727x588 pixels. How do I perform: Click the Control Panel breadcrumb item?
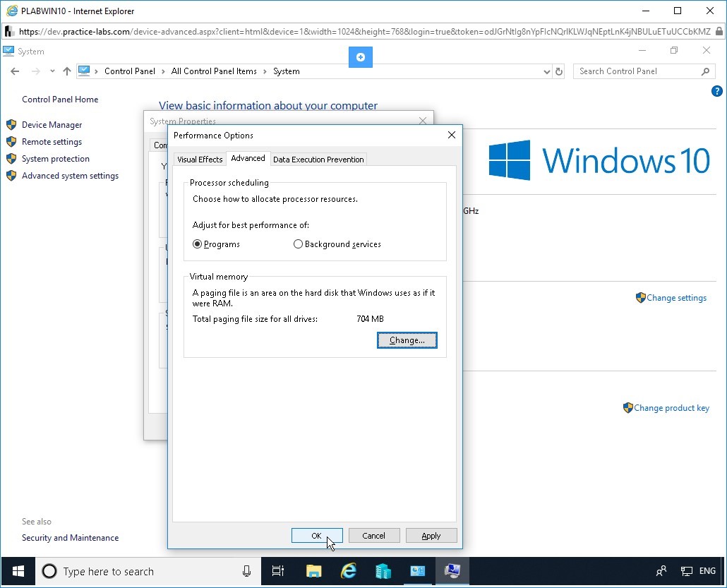click(130, 71)
